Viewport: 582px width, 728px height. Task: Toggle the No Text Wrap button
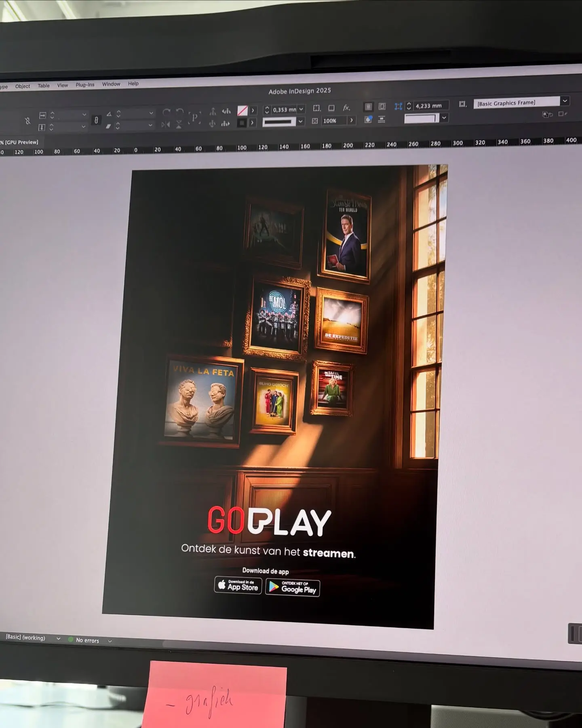pyautogui.click(x=369, y=107)
